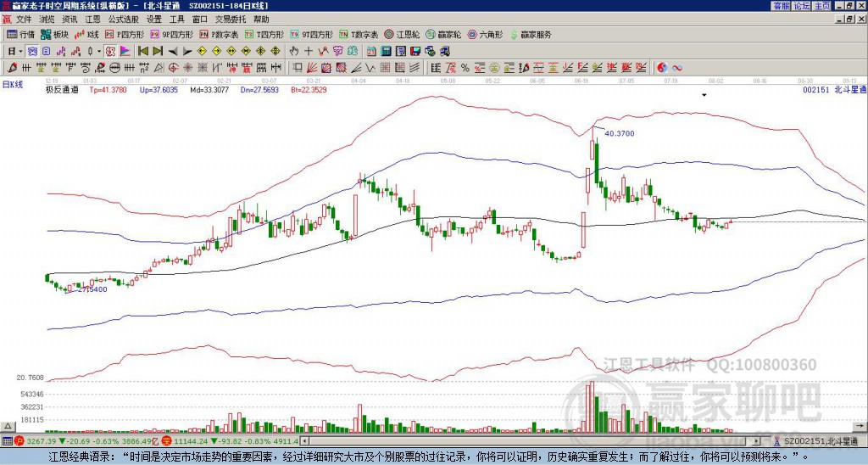Open 赢家服务 with dollar icon

(531, 34)
